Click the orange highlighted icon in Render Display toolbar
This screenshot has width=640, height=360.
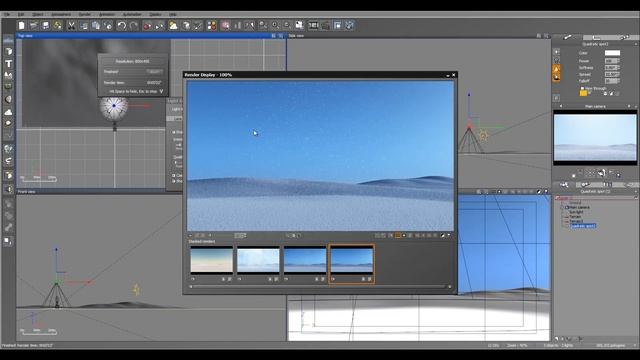click(x=398, y=236)
